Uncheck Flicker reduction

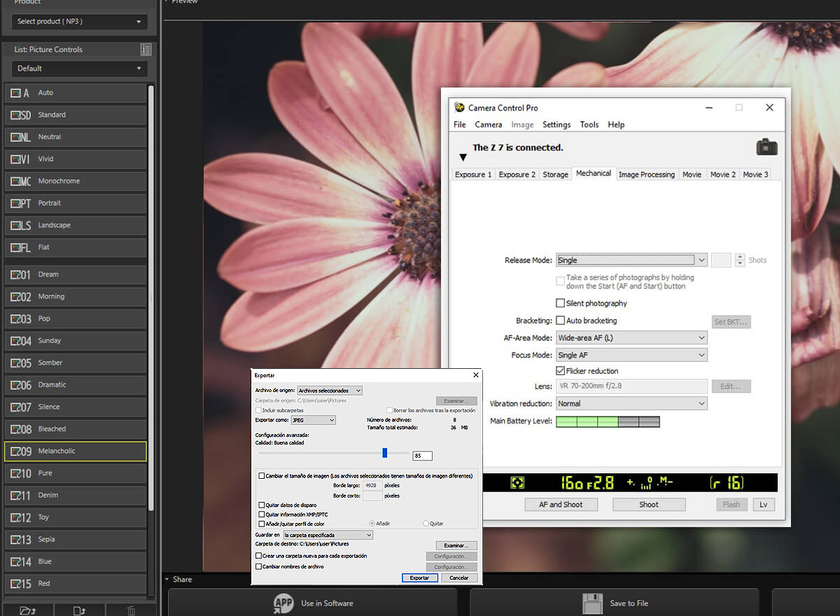560,371
